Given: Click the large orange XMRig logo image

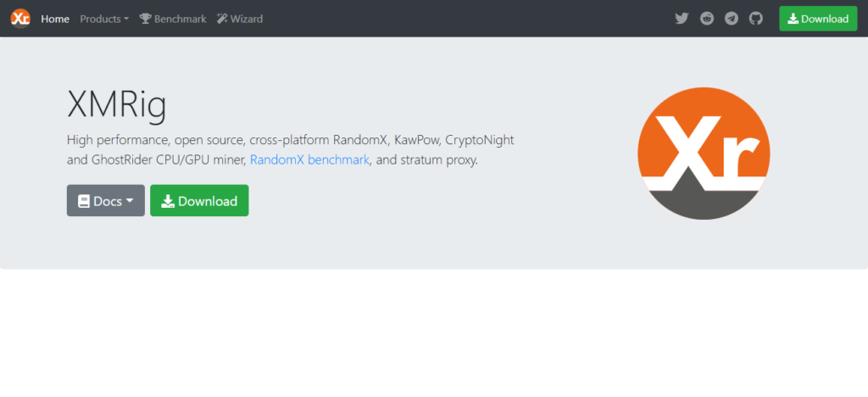Looking at the screenshot, I should coord(704,154).
